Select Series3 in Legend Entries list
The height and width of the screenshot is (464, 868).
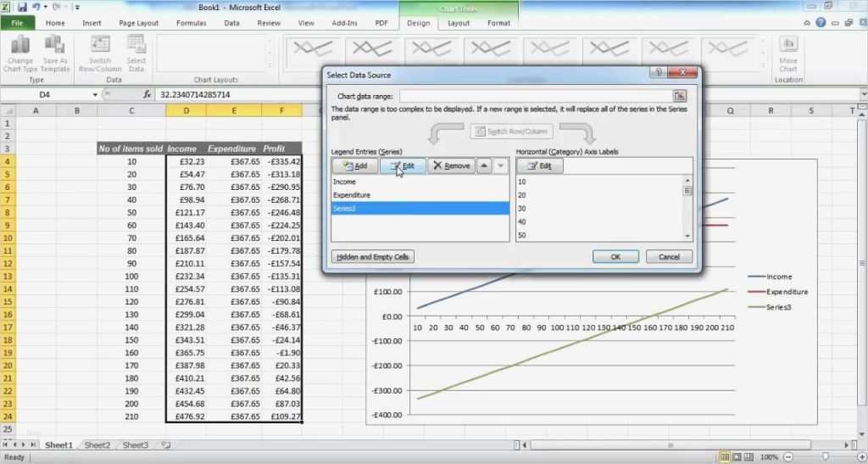420,208
